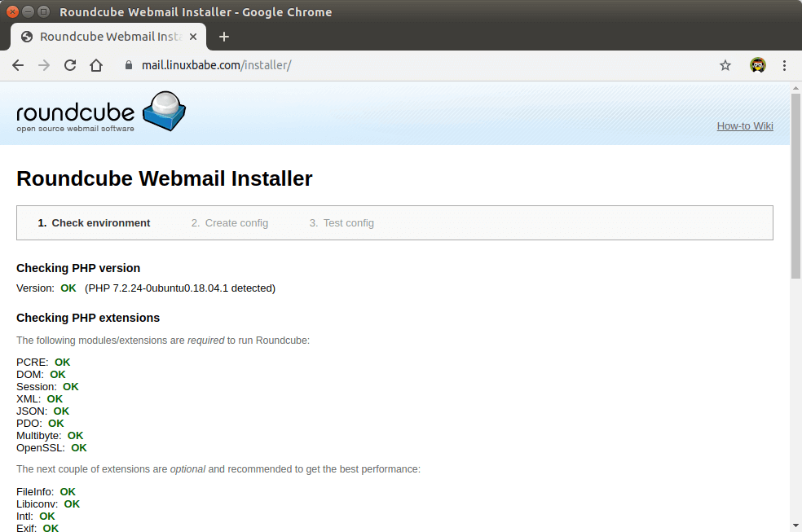802x532 pixels.
Task: Close the Roundcube Webmail Installer tab
Action: pyautogui.click(x=193, y=37)
